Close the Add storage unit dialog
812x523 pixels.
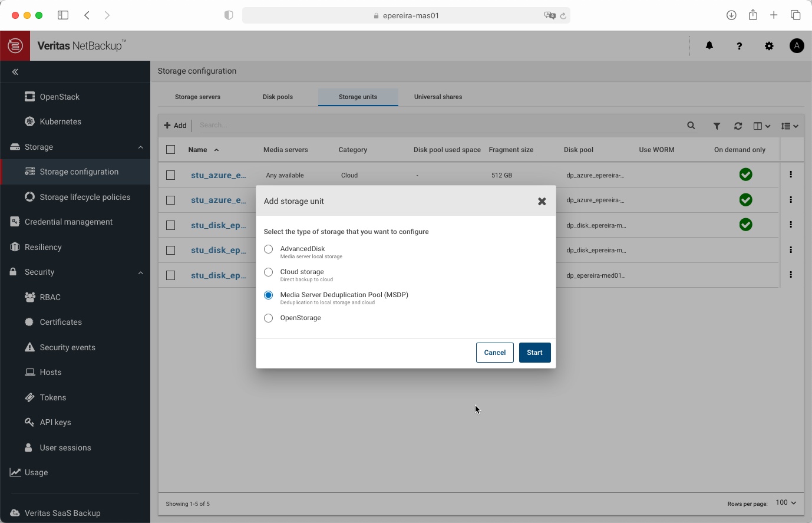coord(542,202)
